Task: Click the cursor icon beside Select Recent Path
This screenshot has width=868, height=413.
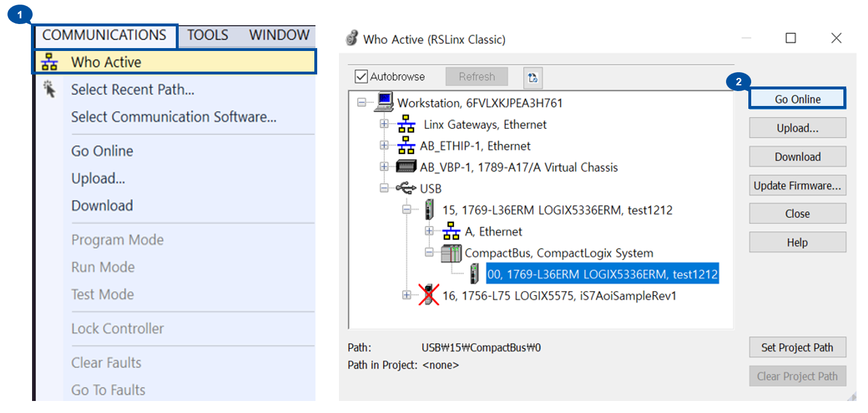Action: 50,89
